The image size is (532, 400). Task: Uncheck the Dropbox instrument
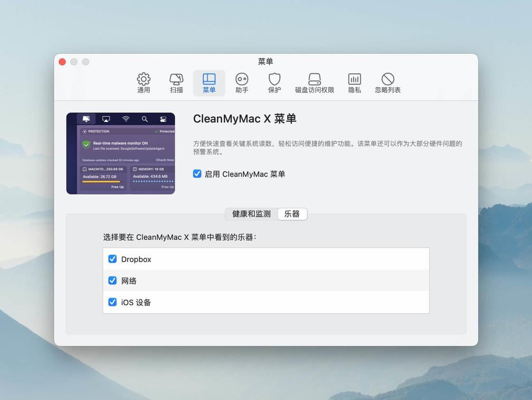click(x=113, y=259)
